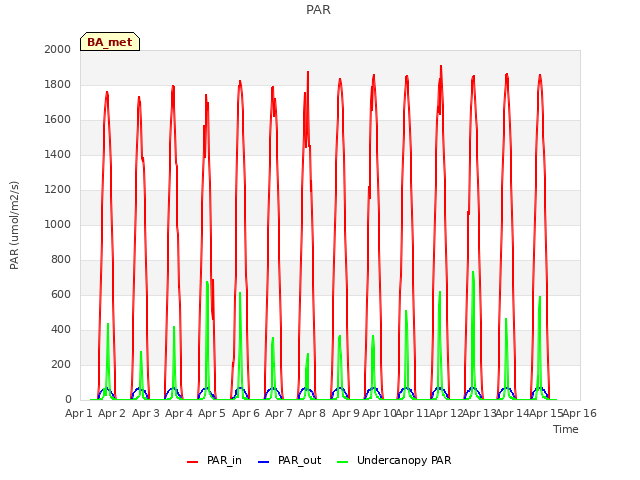The height and width of the screenshot is (480, 640).
Task: Select the Apr 5 x-axis tick label
Action: point(212,413)
